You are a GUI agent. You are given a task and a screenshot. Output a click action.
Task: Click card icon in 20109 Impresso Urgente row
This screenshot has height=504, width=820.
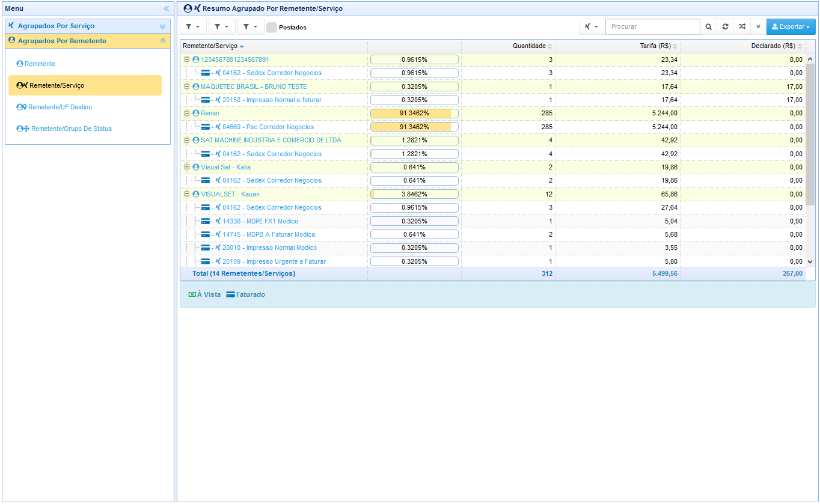(x=205, y=261)
